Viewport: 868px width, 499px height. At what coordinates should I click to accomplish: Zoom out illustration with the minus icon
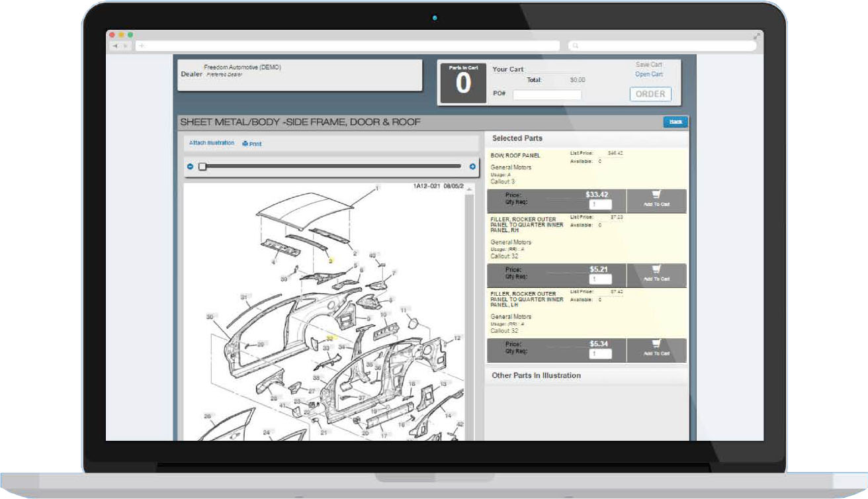click(x=191, y=167)
